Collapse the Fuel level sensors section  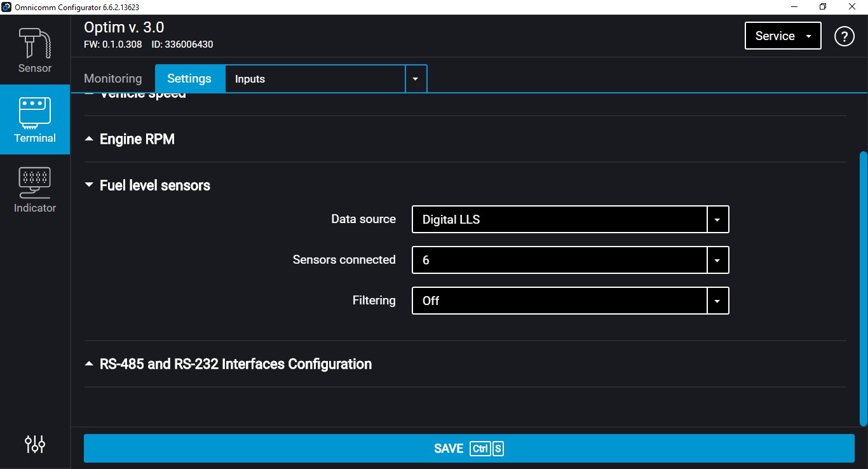pos(88,185)
